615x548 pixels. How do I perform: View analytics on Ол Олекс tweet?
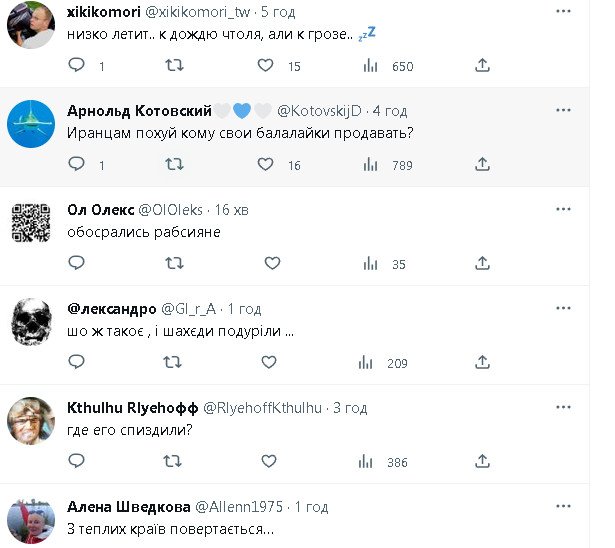pyautogui.click(x=371, y=264)
